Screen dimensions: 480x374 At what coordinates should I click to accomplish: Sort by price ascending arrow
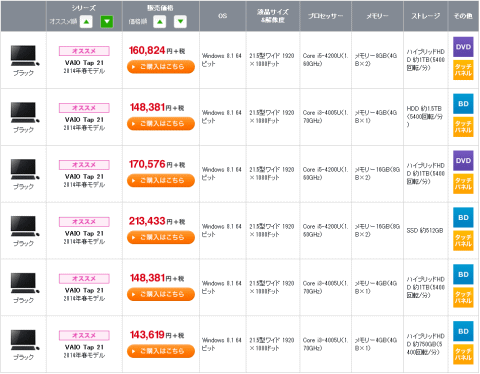coord(160,22)
